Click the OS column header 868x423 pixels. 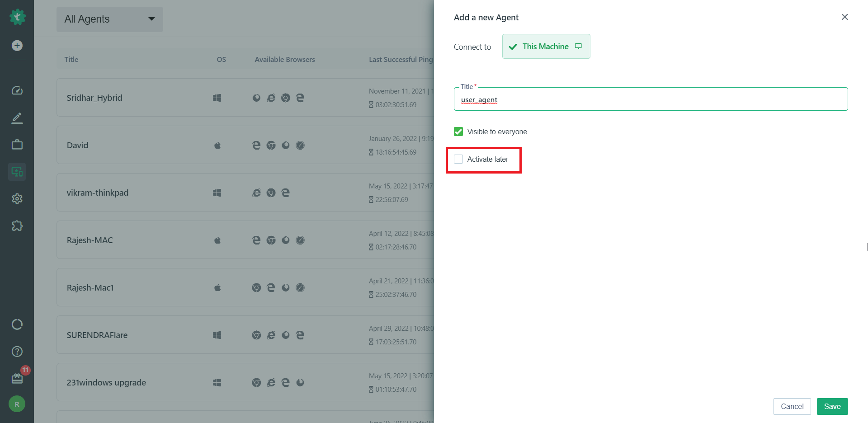tap(222, 59)
